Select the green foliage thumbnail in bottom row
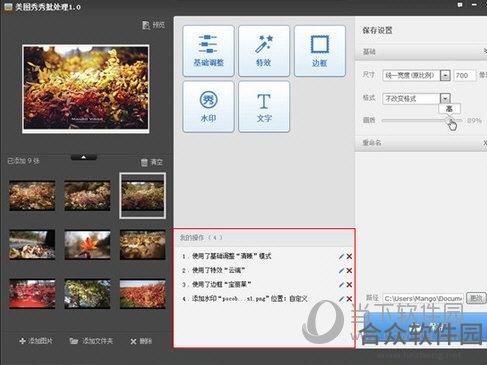The height and width of the screenshot is (365, 487). (x=87, y=294)
